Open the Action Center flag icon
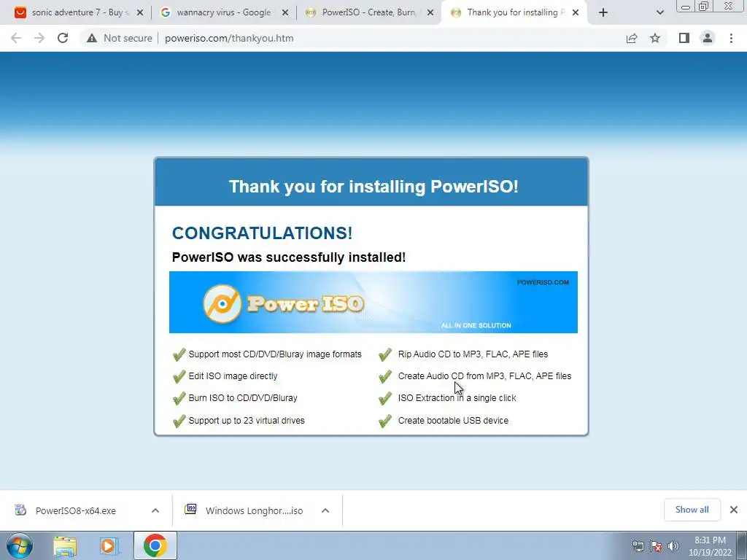The height and width of the screenshot is (560, 747). pos(656,546)
